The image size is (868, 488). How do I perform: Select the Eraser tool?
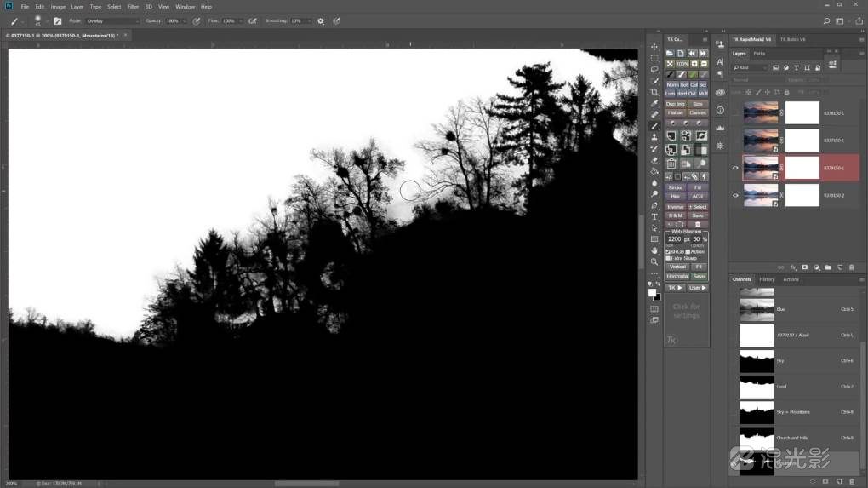[x=654, y=161]
